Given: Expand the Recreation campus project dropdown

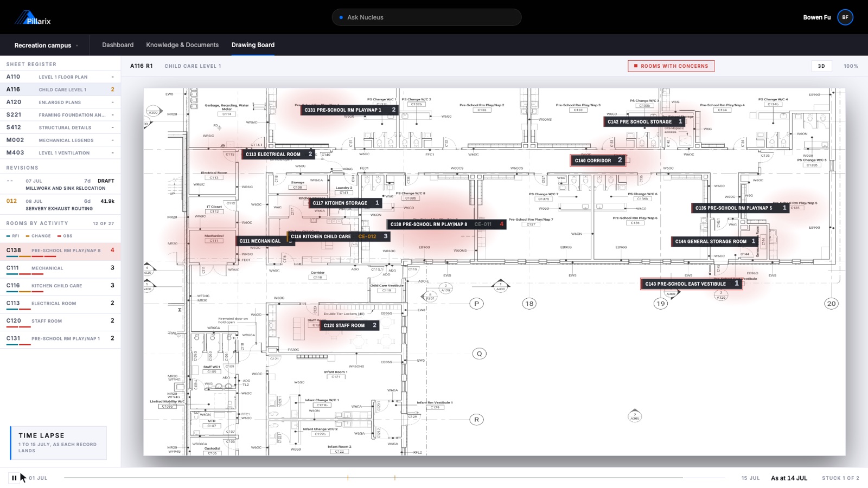Looking at the screenshot, I should point(46,46).
